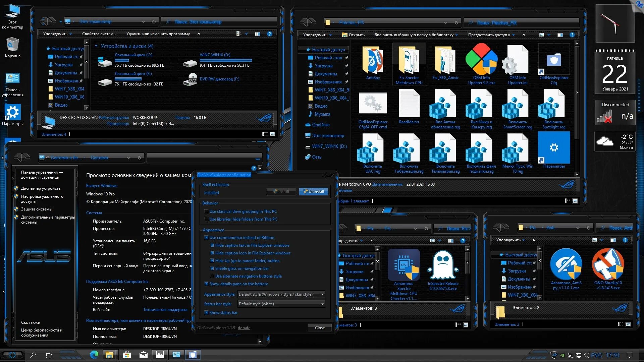Open Защита системы link
Screen dimensions: 644x362
point(37,209)
